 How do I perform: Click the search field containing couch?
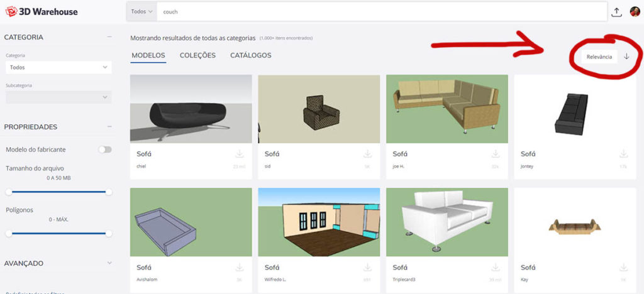tap(382, 11)
